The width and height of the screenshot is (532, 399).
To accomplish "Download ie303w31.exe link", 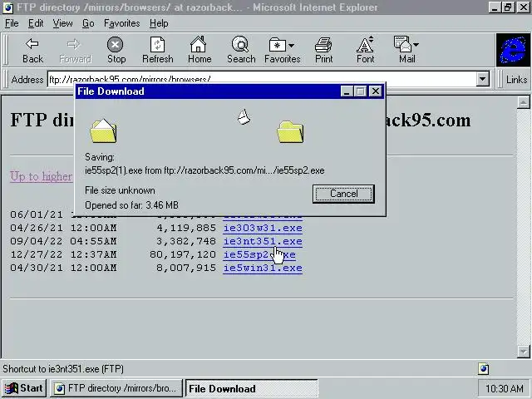I will tap(263, 228).
